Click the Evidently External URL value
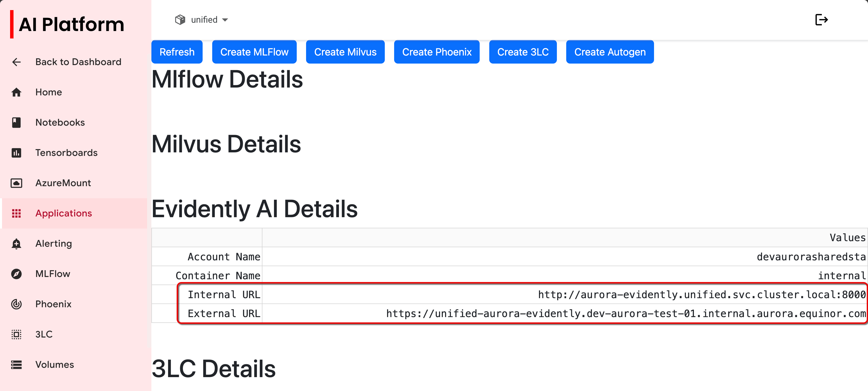 coord(626,314)
